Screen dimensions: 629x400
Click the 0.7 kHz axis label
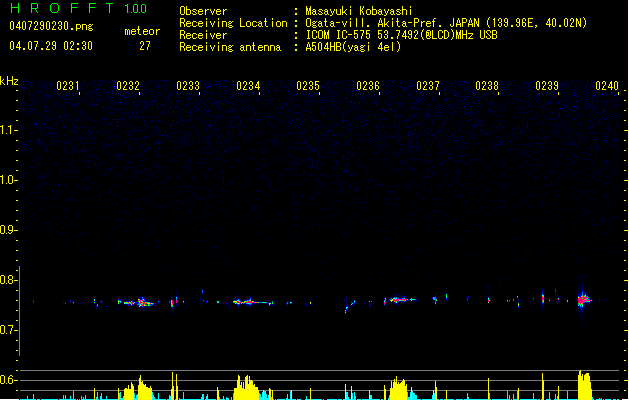8,330
